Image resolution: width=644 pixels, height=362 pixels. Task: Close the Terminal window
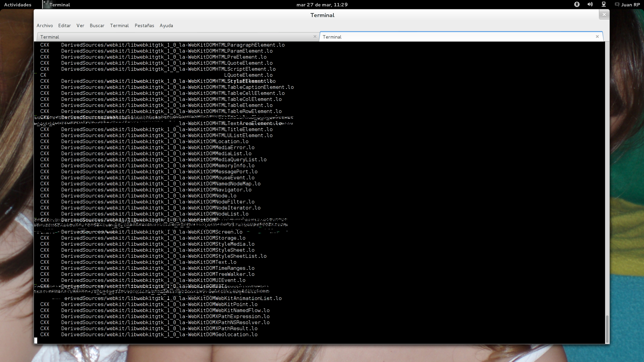604,14
